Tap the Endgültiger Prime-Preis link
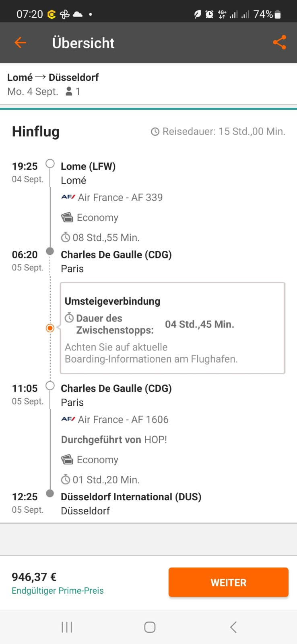The image size is (297, 644). click(x=58, y=590)
